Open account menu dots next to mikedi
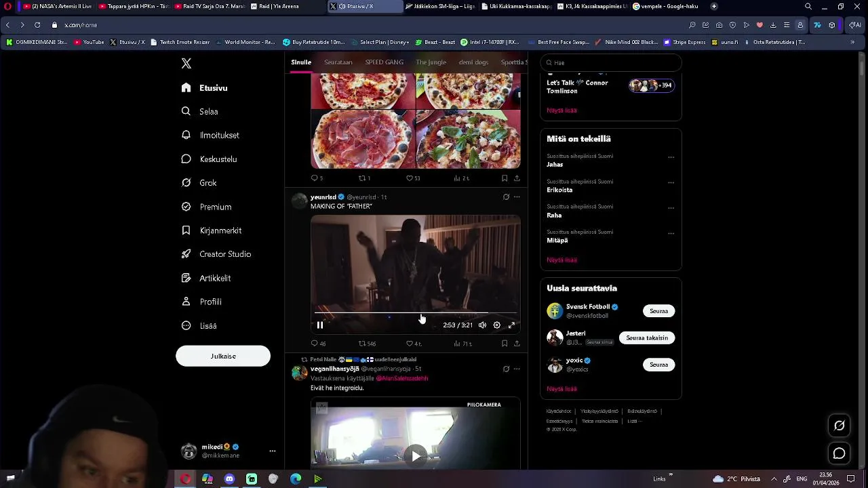The width and height of the screenshot is (868, 488). [273, 451]
